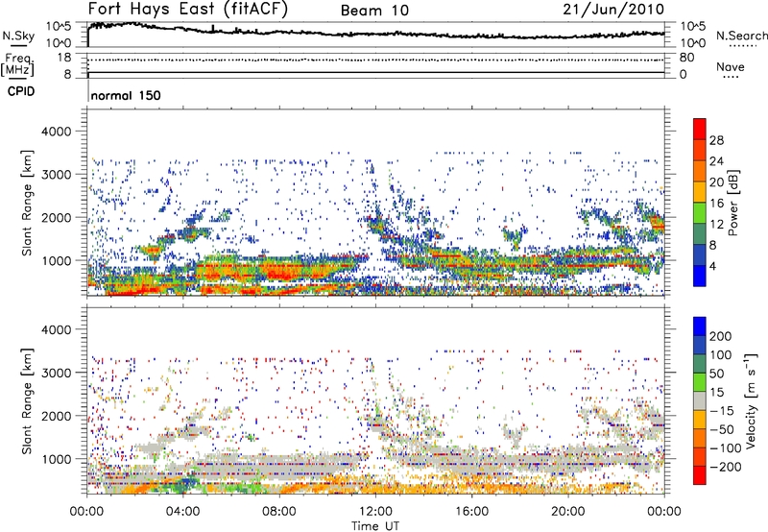Click the yellow-orange 16-20 dB Power segment
The image size is (768, 532).
tap(700, 192)
